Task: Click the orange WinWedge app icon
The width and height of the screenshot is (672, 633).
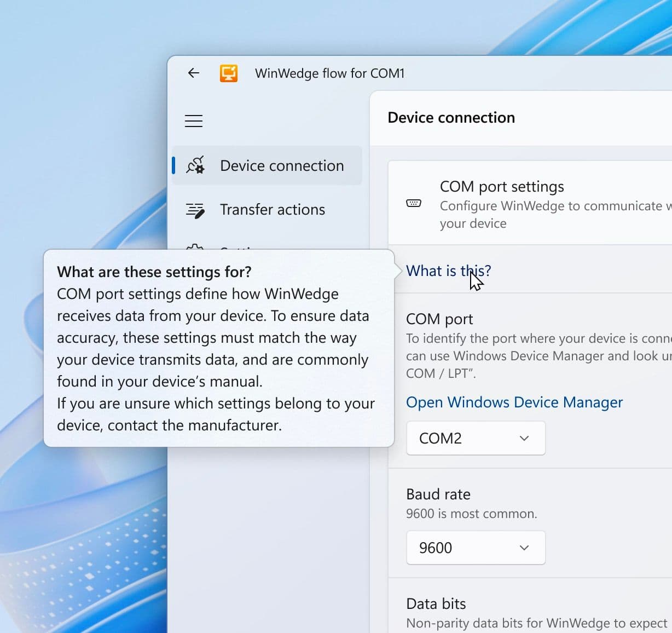Action: point(229,73)
